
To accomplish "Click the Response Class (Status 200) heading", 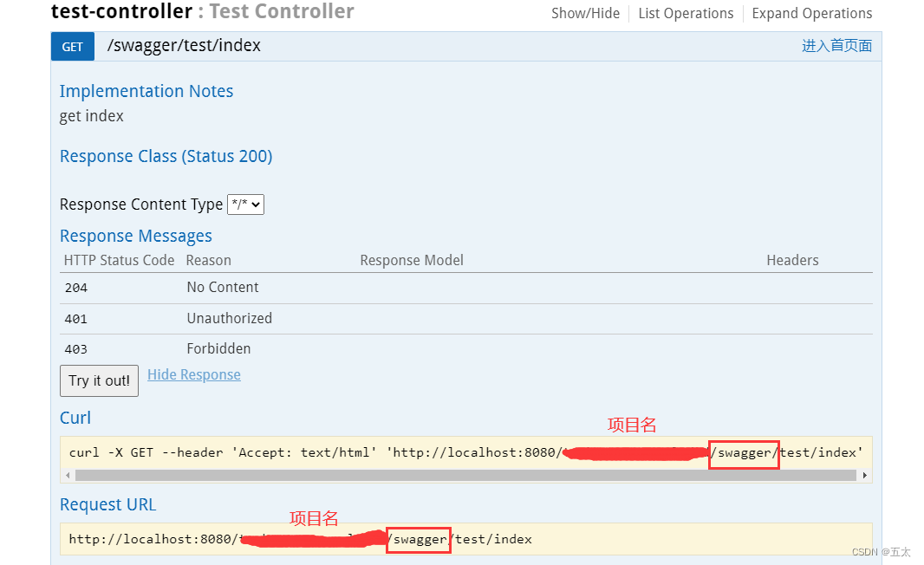I will coord(166,156).
